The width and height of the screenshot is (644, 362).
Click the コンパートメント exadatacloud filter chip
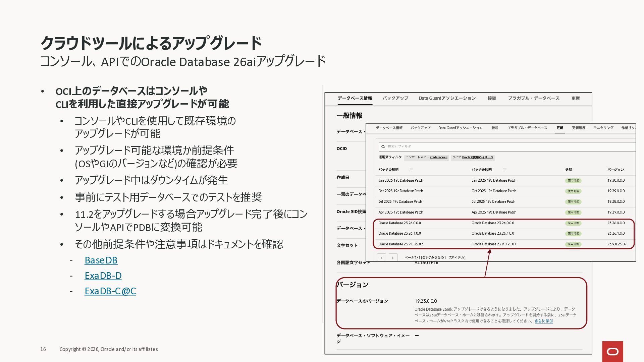click(x=426, y=157)
